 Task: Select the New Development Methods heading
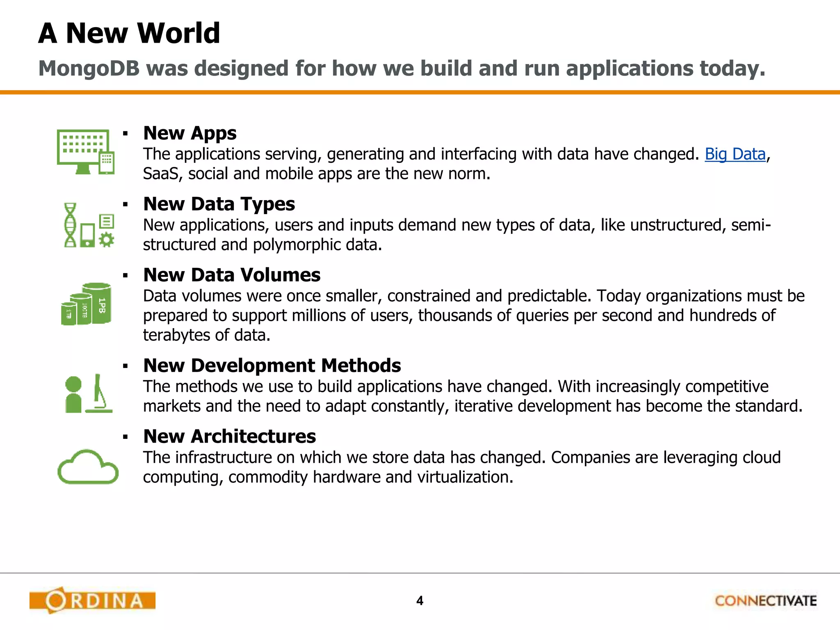(x=272, y=366)
